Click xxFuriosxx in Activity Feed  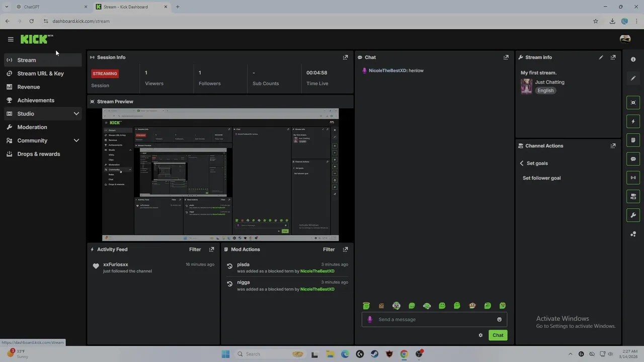pos(116,264)
